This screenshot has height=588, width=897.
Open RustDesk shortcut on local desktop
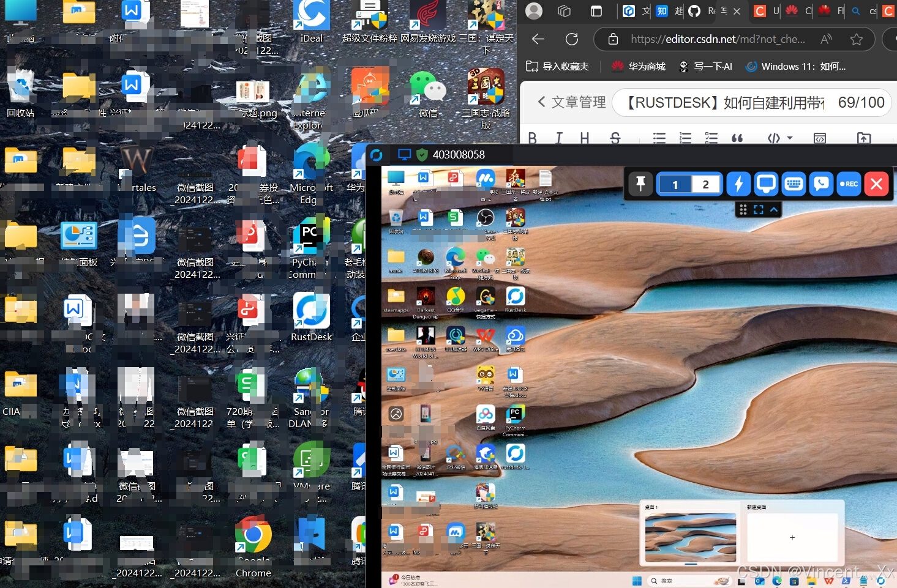(x=312, y=317)
